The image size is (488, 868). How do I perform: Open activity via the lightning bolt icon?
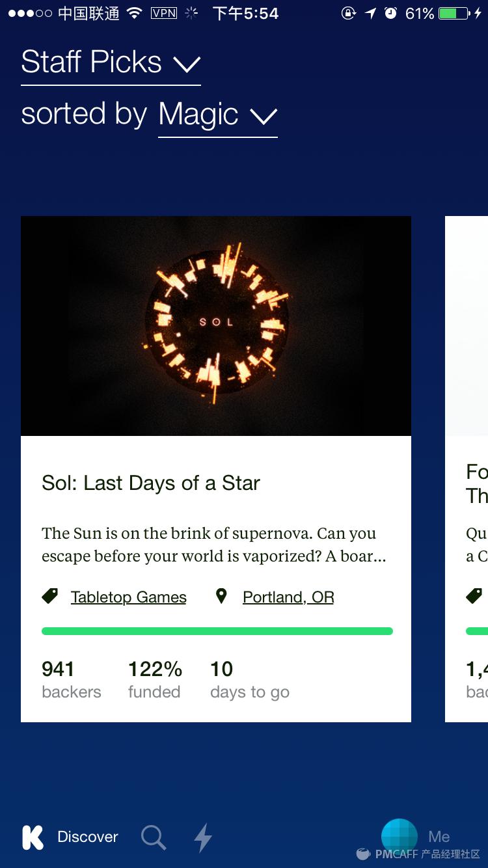[x=203, y=837]
